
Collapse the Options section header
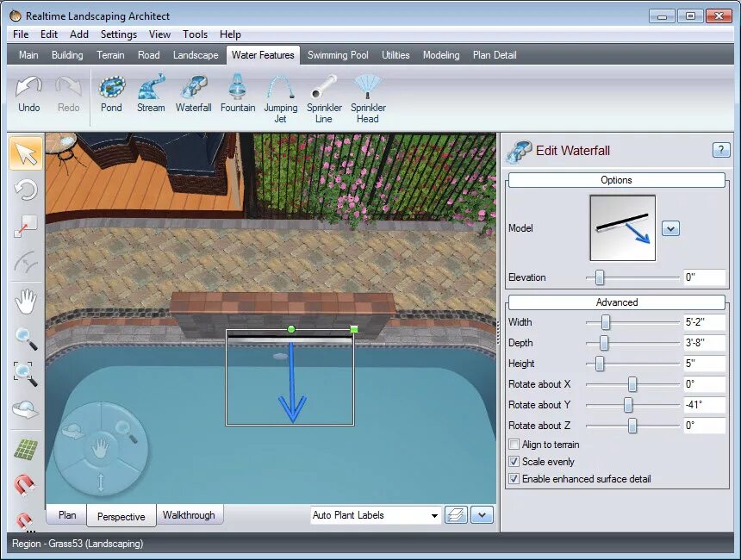[617, 180]
